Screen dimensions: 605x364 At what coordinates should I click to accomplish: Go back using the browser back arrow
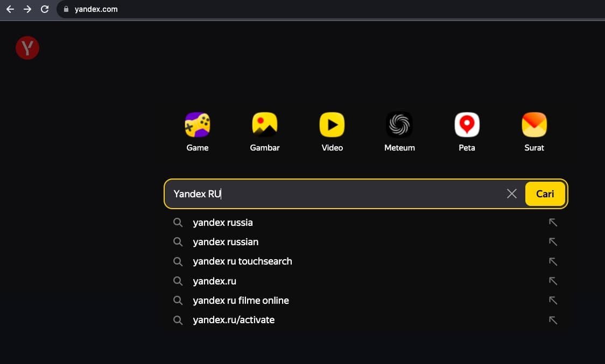10,9
